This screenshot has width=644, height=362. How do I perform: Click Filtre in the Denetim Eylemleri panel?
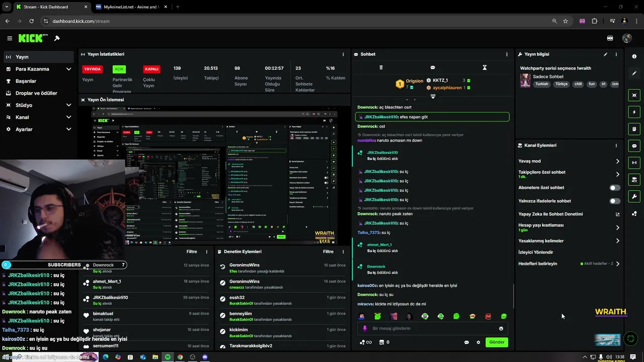328,251
